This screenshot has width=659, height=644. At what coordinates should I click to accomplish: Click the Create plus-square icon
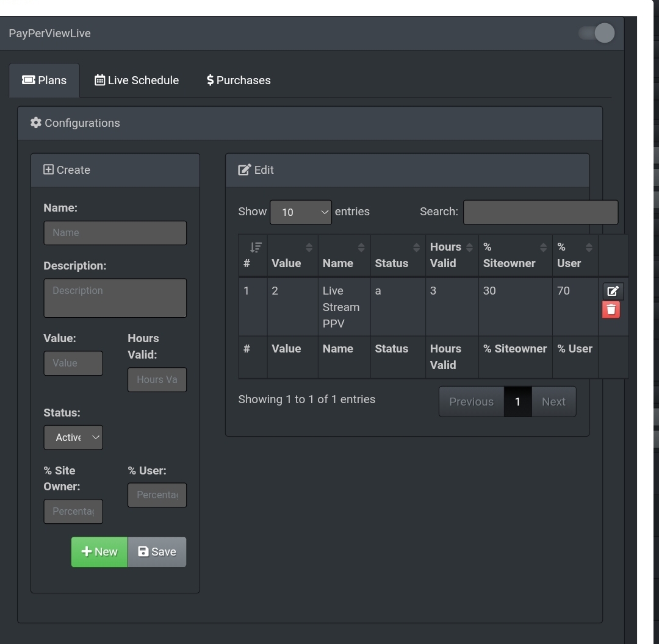pyautogui.click(x=48, y=170)
